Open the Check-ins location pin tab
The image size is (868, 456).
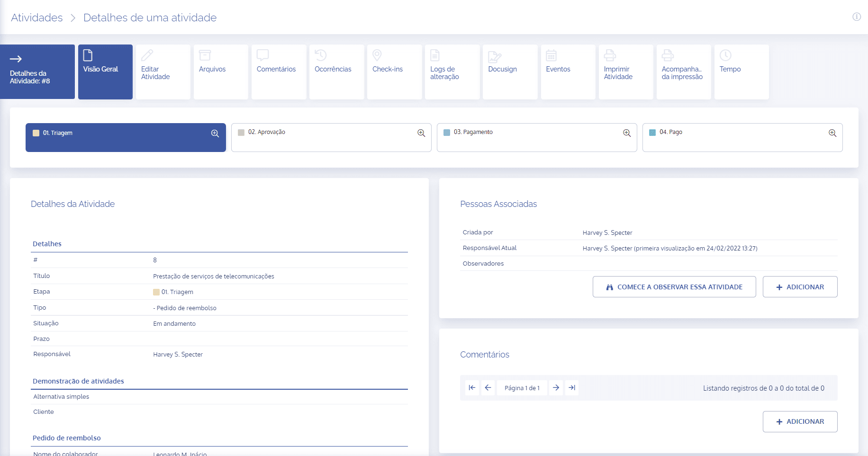[394, 72]
